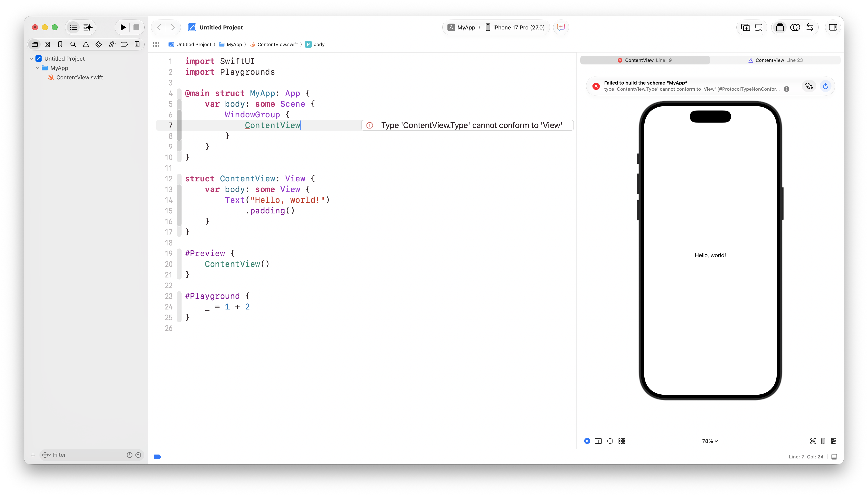The image size is (868, 496).
Task: Click the inline error message on line 7
Action: (472, 125)
